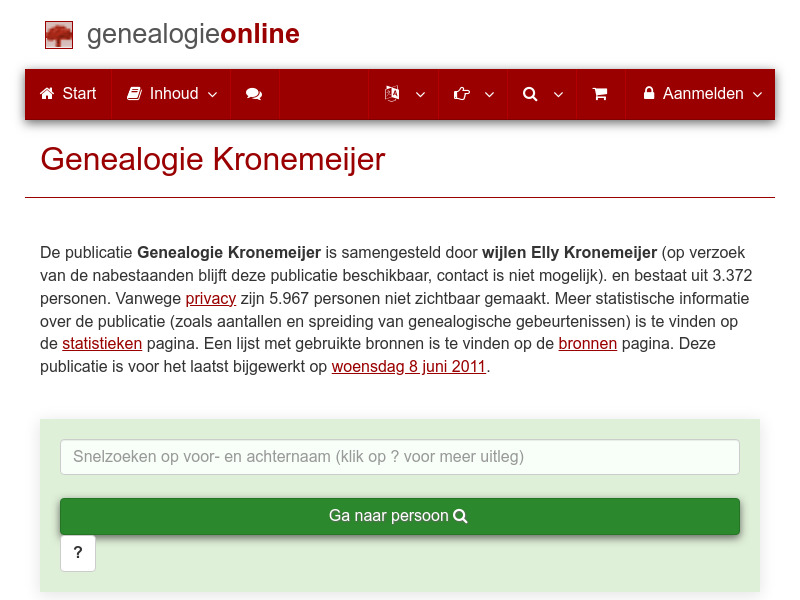800x600 pixels.
Task: Click the question mark help button
Action: [78, 553]
